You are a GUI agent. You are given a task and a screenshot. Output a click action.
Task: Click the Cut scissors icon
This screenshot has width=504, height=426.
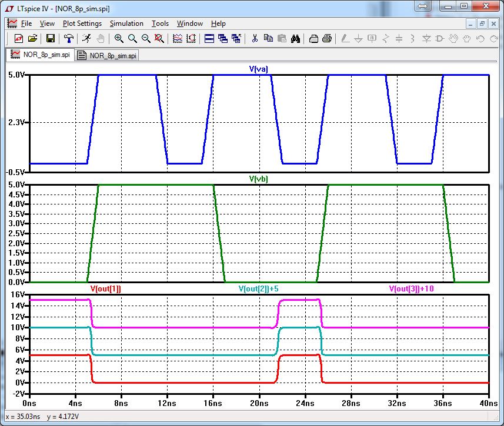coord(255,39)
